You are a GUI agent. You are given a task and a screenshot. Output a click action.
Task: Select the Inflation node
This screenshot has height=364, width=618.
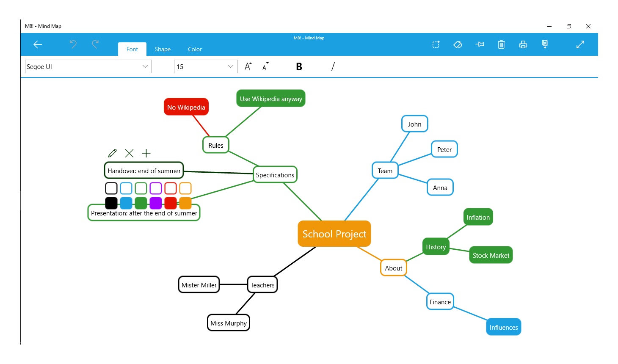click(478, 217)
